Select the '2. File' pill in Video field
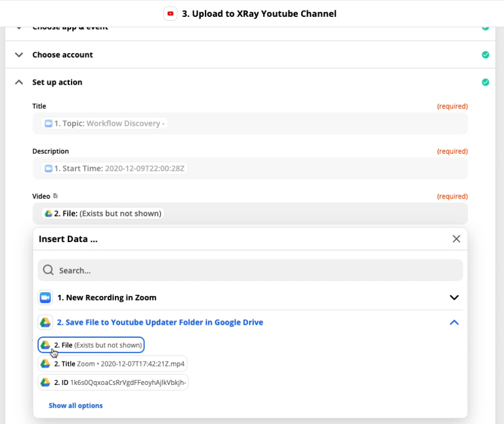The height and width of the screenshot is (424, 504). click(x=103, y=213)
